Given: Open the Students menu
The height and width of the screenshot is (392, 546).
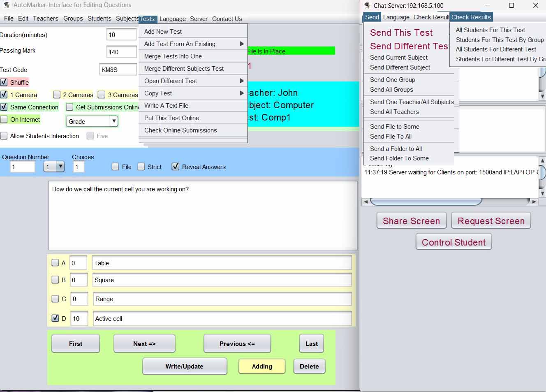Looking at the screenshot, I should (x=99, y=19).
